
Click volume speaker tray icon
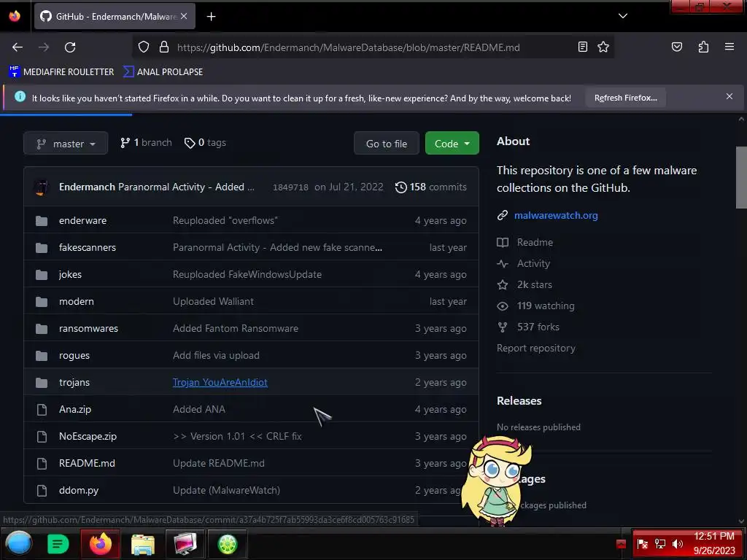click(x=677, y=544)
